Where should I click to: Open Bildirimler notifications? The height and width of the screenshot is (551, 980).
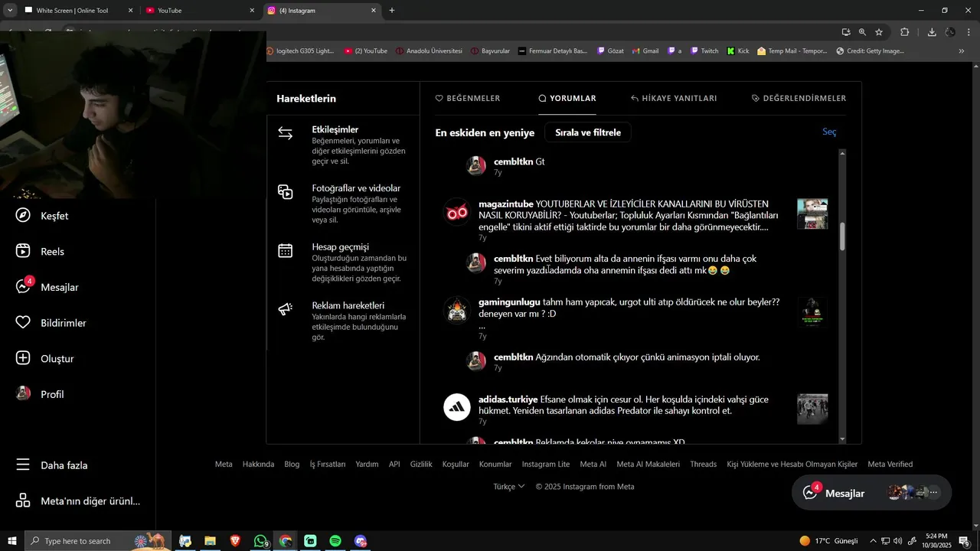tap(51, 323)
